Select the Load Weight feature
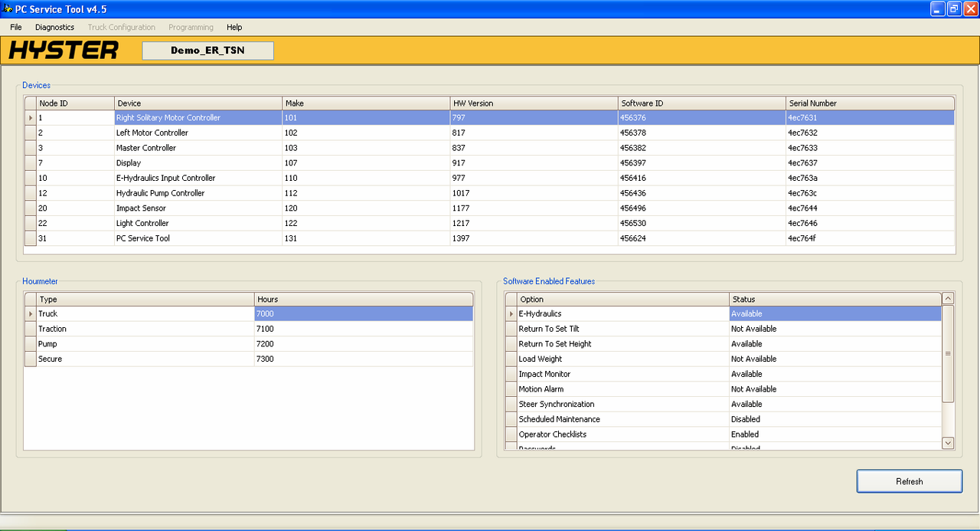 [723, 359]
